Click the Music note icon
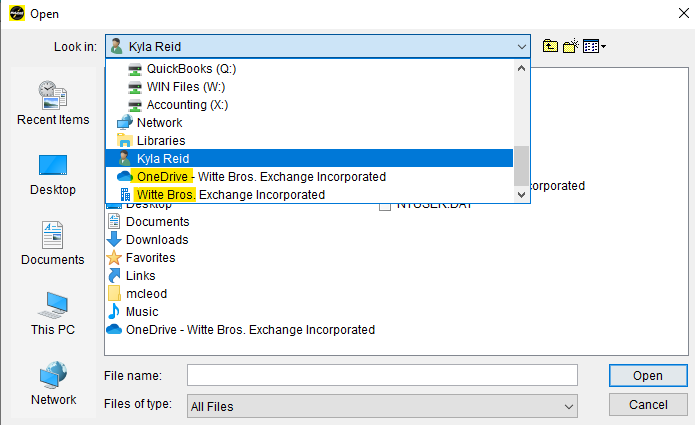695x425 pixels. click(x=114, y=311)
